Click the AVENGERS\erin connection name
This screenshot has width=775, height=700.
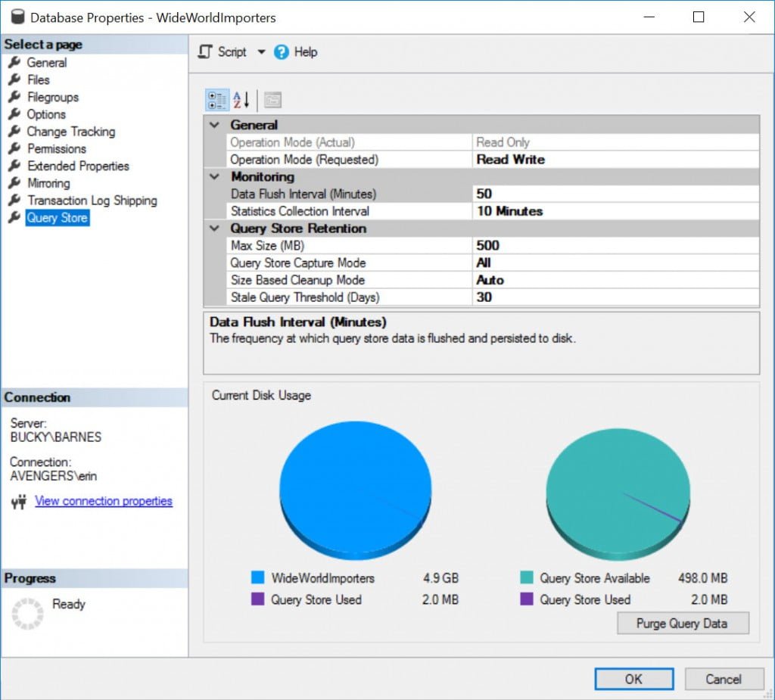54,476
